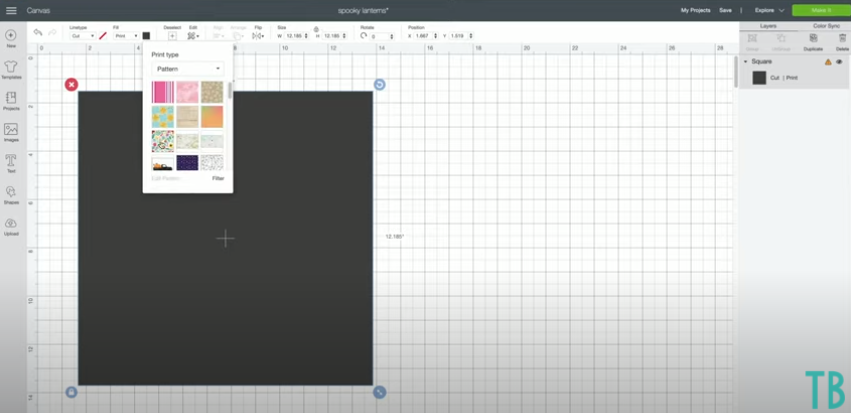The height and width of the screenshot is (413, 851).
Task: Open the Print type Pattern dropdown
Action: tap(188, 69)
